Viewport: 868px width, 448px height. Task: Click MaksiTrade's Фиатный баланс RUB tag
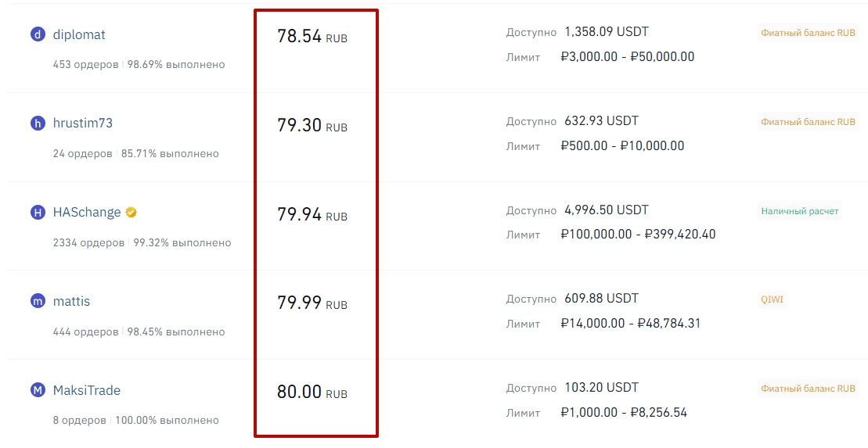click(808, 389)
